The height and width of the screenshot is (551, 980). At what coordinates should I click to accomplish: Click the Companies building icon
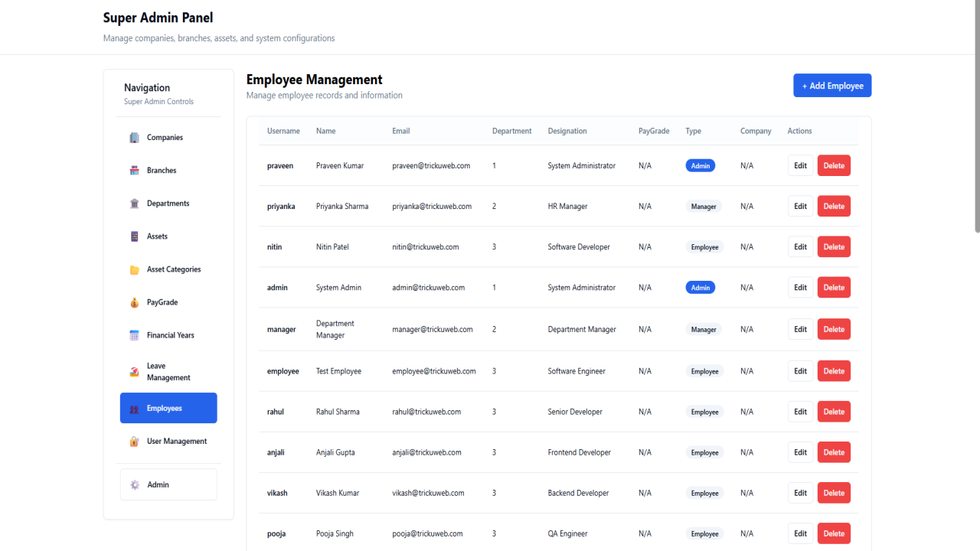(x=135, y=138)
